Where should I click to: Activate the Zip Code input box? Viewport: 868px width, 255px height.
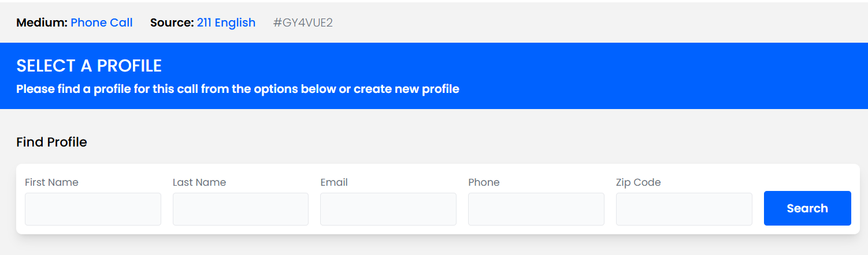(684, 209)
